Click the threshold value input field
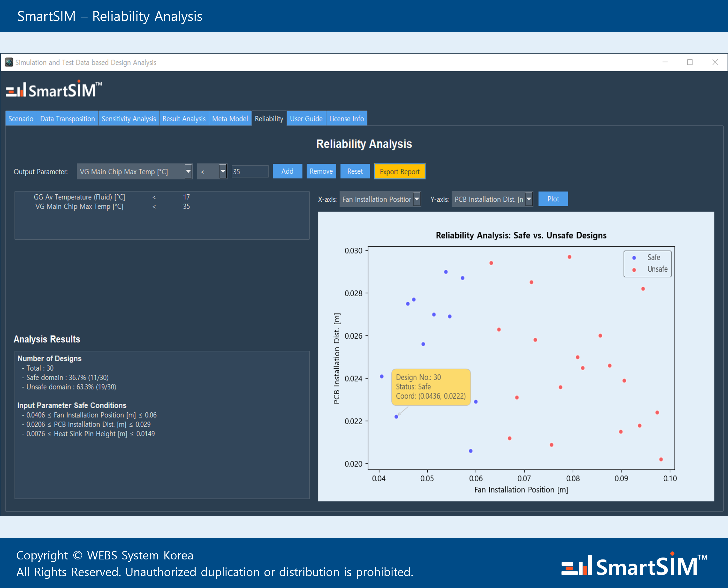The image size is (728, 588). tap(250, 172)
